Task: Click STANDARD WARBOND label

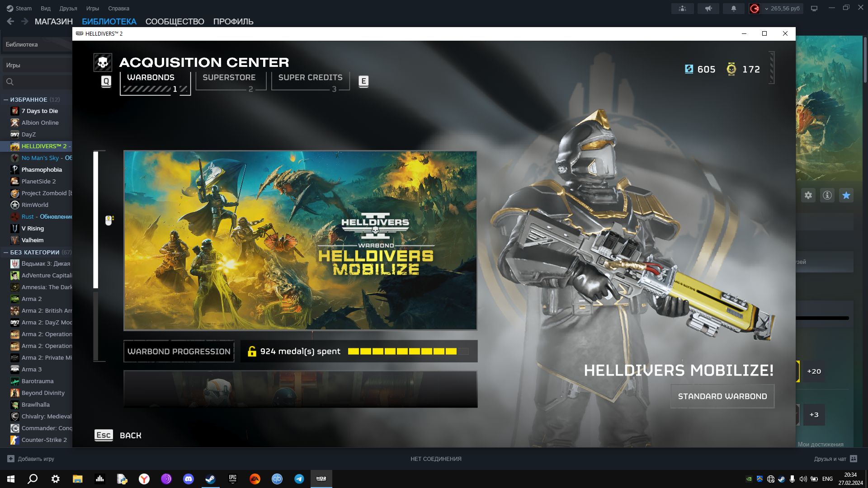Action: coord(722,396)
